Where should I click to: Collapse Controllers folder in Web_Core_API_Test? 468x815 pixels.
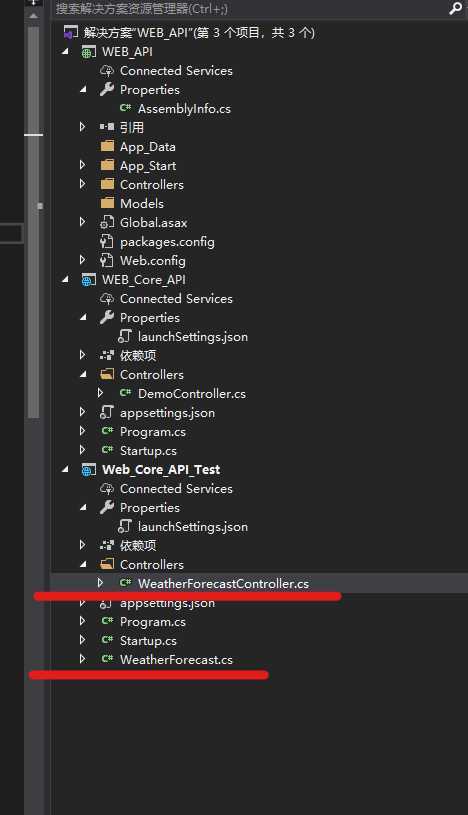83,564
